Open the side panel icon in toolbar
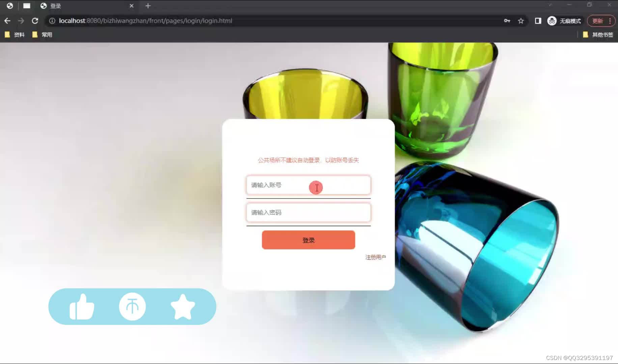Image resolution: width=618 pixels, height=364 pixels. tap(538, 21)
